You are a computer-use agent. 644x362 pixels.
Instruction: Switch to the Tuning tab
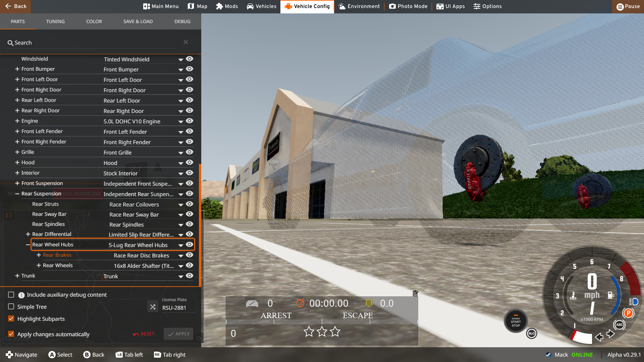click(55, 21)
